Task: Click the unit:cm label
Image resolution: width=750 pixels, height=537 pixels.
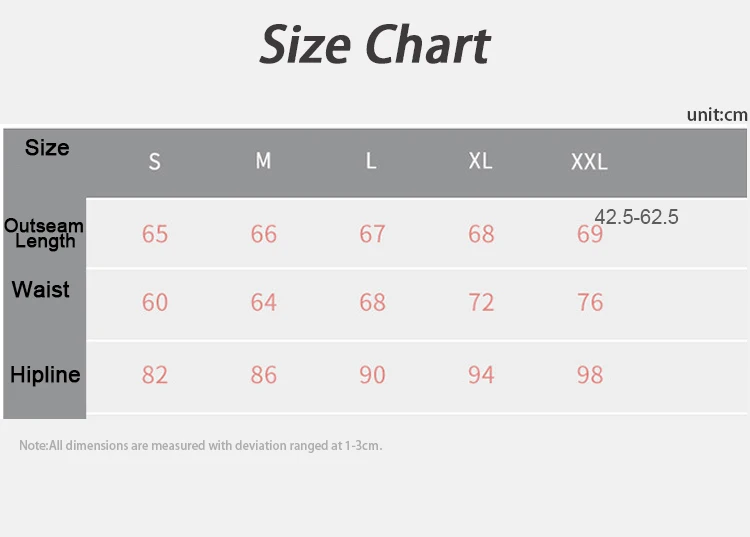Action: tap(717, 114)
